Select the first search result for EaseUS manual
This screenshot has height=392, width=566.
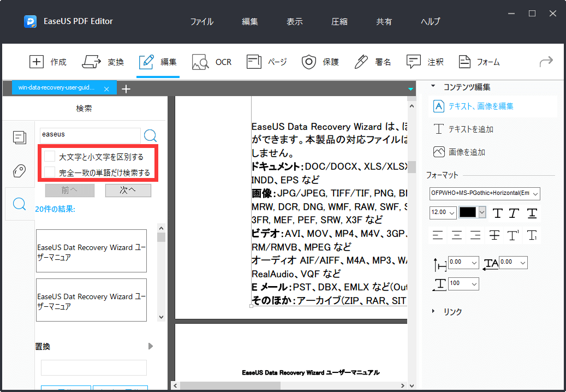pyautogui.click(x=91, y=251)
